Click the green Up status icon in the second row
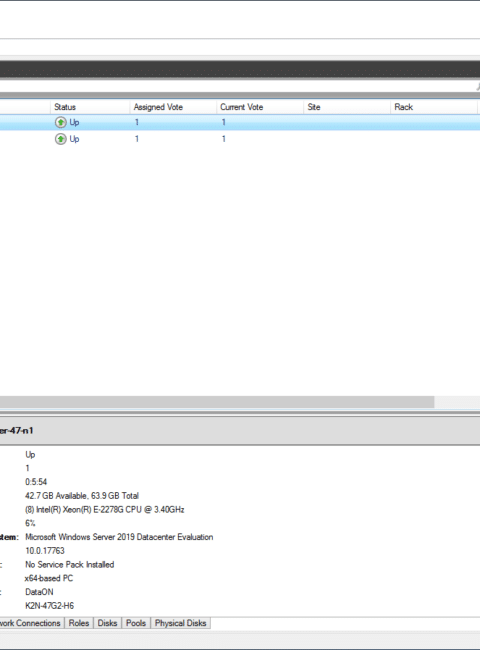 pyautogui.click(x=61, y=139)
